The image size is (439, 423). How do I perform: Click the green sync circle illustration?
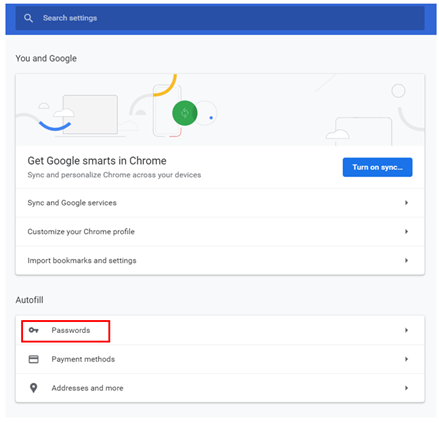185,113
